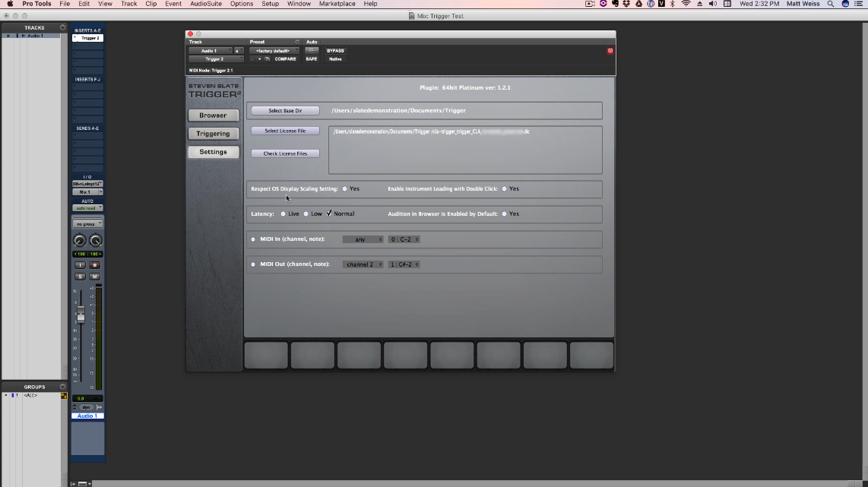Open the MIDI Out channel 2 dropdown
Viewport: 868px width, 487px height.
363,264
